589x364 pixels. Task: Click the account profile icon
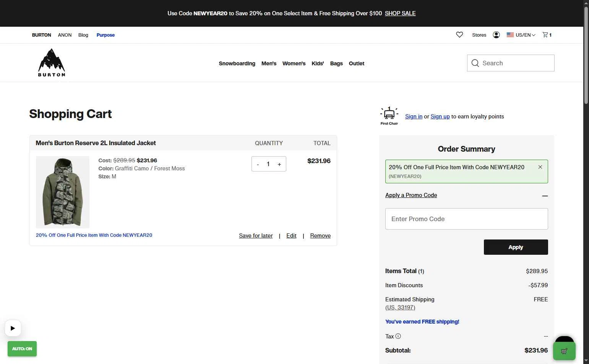(496, 35)
